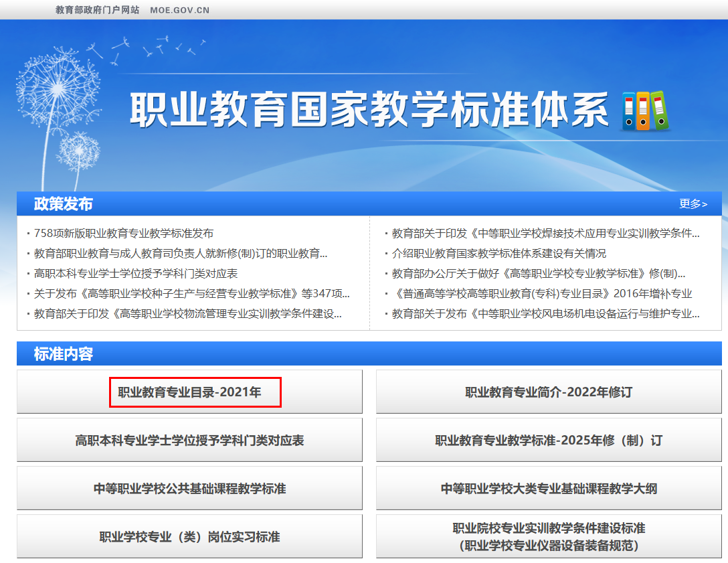Open 职业教育专业教学标准-2025年修(制)订 button

point(549,440)
